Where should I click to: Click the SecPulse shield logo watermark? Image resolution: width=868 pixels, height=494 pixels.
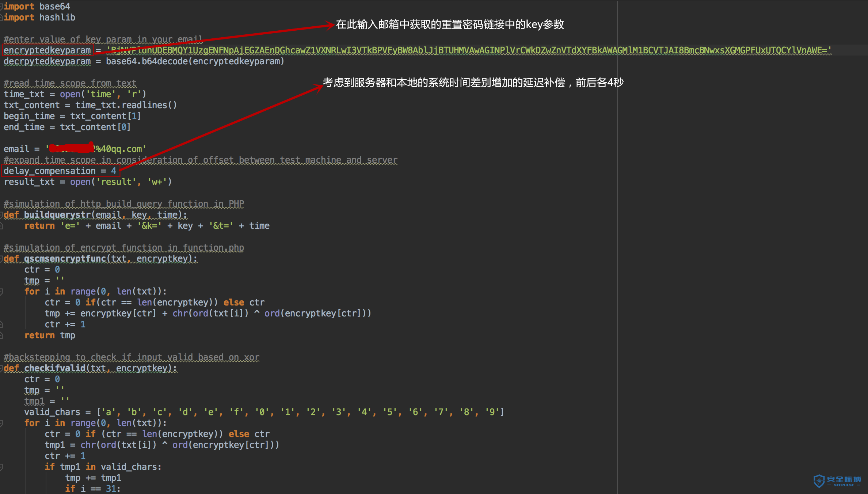pyautogui.click(x=819, y=481)
